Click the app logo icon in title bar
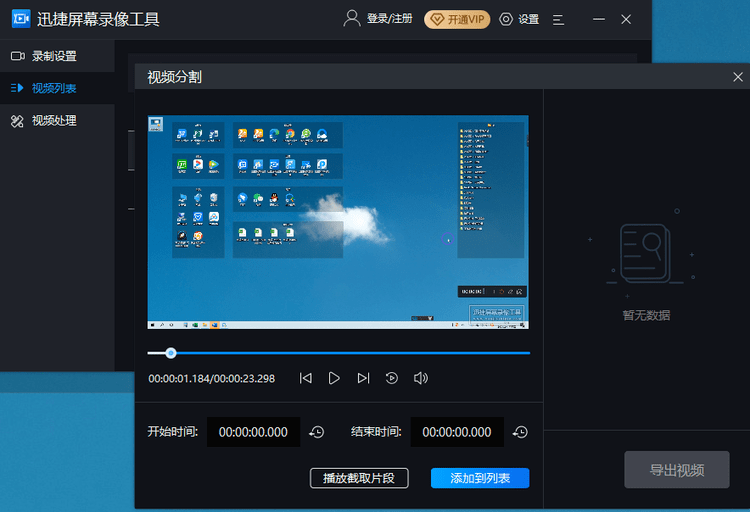 [x=21, y=19]
